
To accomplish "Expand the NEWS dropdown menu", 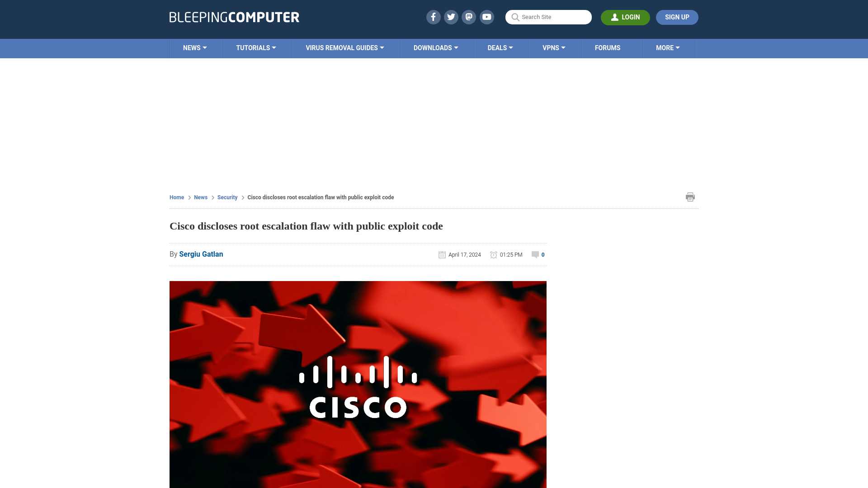I will [195, 47].
